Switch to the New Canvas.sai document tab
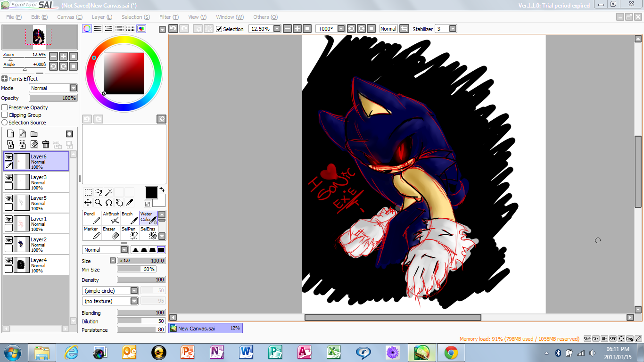The image size is (644, 362). coord(206,328)
